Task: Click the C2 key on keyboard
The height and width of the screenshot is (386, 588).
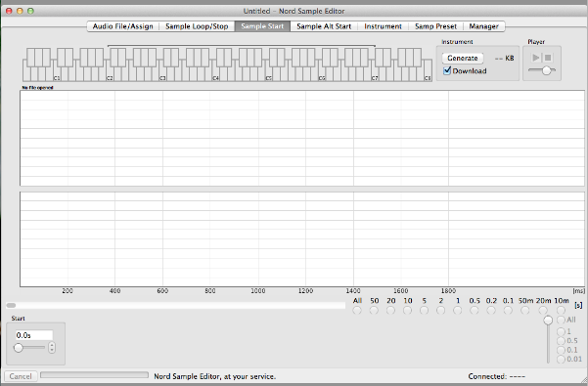Action: coord(110,74)
